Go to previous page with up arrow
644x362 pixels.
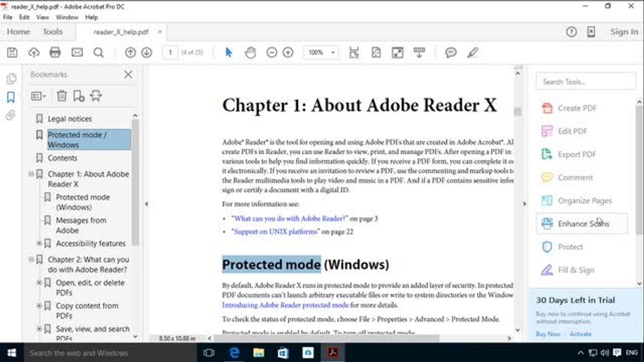pyautogui.click(x=130, y=52)
